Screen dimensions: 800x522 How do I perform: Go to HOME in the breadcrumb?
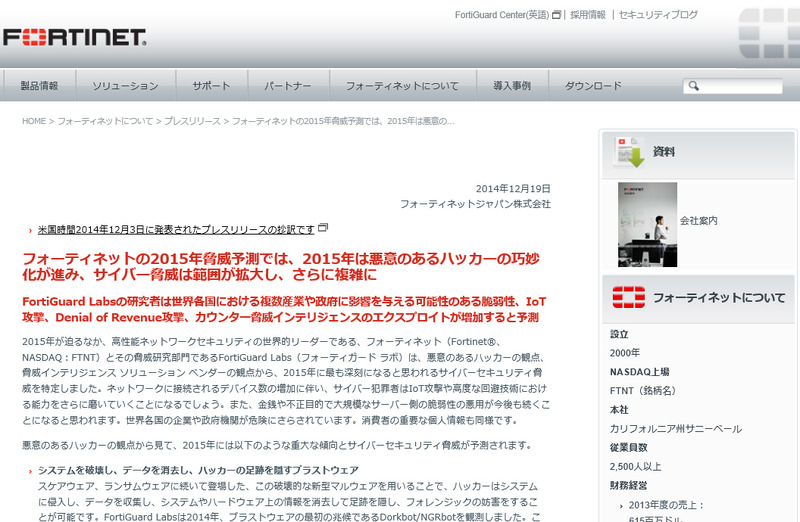click(34, 121)
